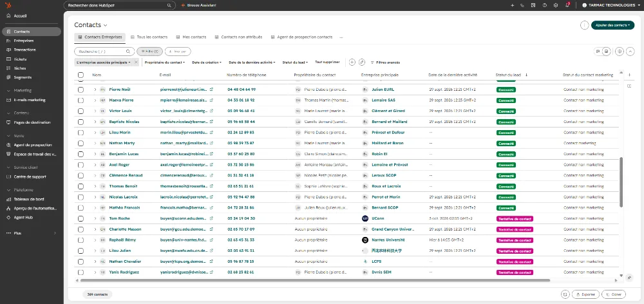Viewport: 644px width, 304px height.
Task: Remove the L'entreprise associée principale filter
Action: 137,62
